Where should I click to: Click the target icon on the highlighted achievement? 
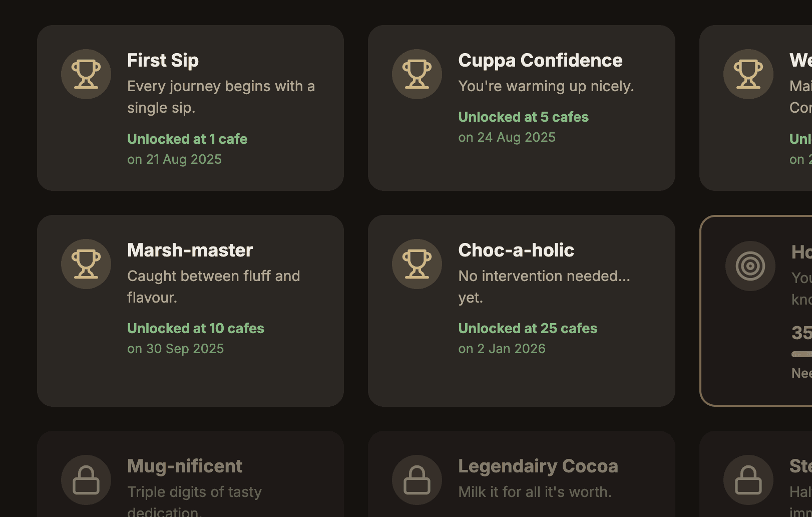[x=750, y=266]
